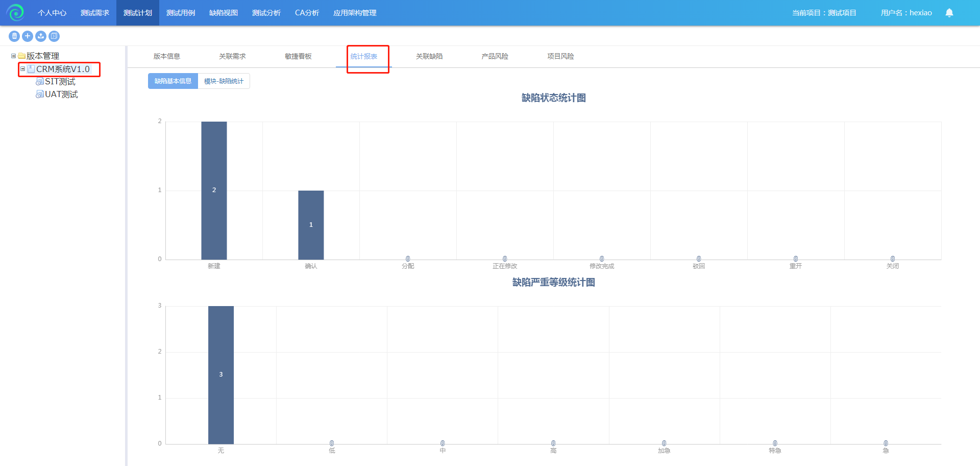Switch to the 产品风险 tab
Screen dimensions: 980x466
[495, 56]
